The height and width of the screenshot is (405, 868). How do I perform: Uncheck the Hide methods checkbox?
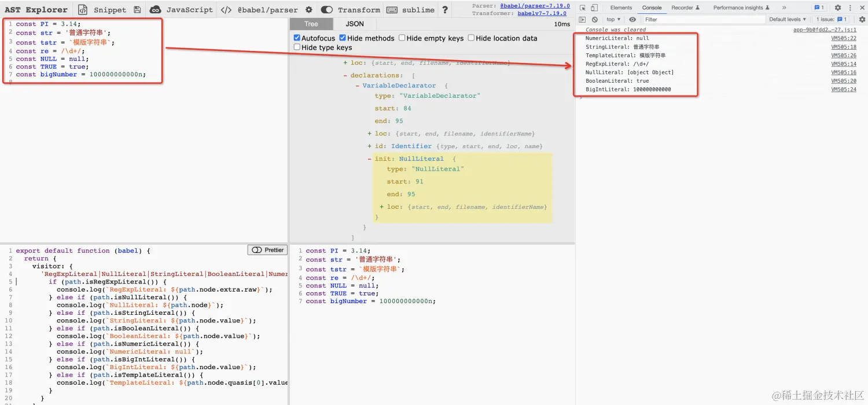tap(343, 38)
